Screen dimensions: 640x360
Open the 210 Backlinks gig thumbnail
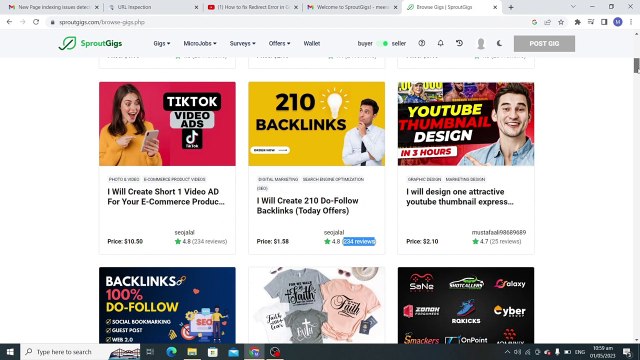click(316, 124)
